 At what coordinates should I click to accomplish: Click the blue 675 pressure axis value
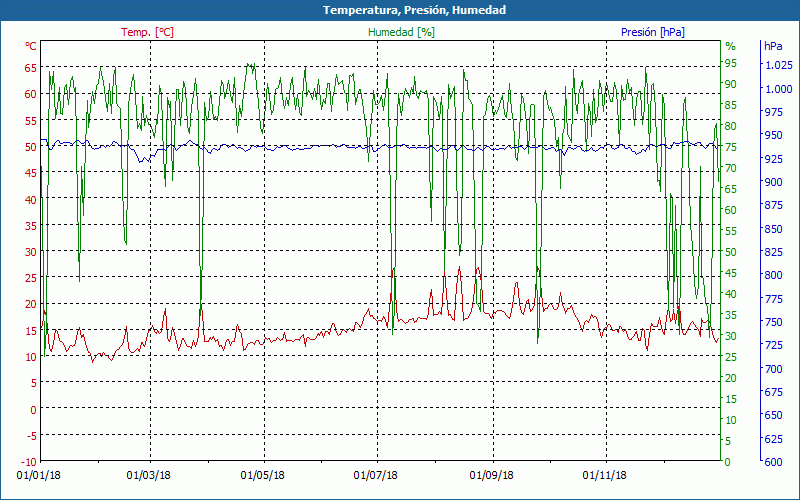[x=773, y=392]
